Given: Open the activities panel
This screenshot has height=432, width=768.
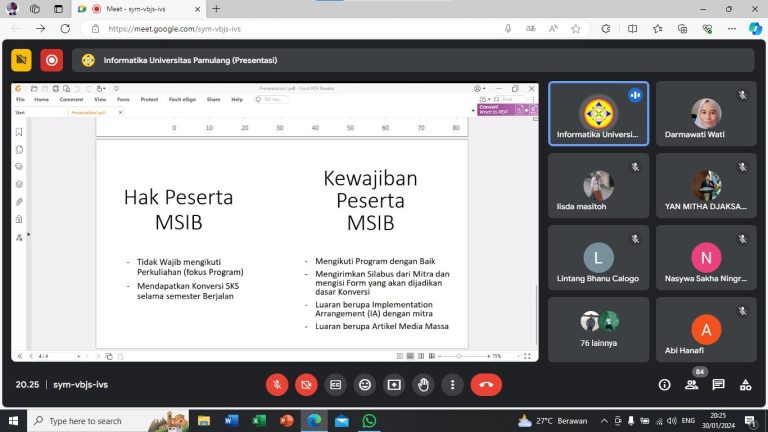Looking at the screenshot, I should point(745,385).
